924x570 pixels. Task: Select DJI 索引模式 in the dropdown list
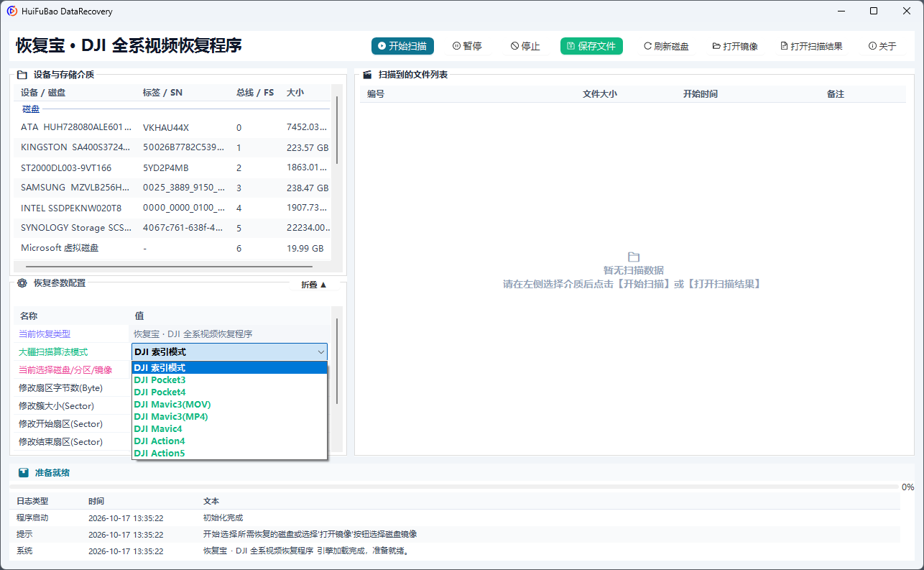(230, 367)
